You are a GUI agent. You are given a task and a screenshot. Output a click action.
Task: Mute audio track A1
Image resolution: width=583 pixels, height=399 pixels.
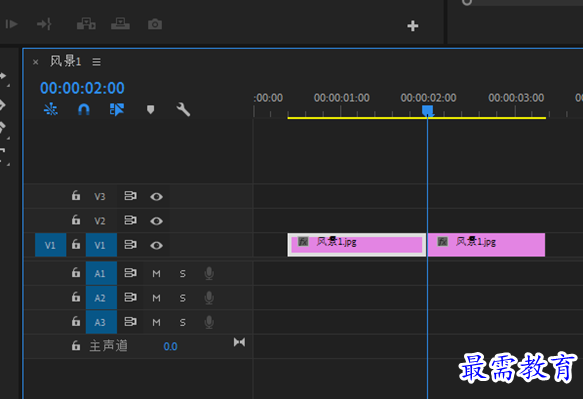click(x=157, y=274)
